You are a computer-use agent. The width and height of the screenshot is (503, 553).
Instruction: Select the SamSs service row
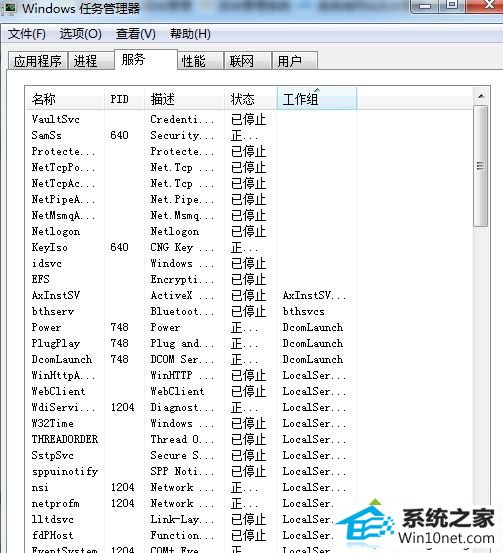[192, 135]
